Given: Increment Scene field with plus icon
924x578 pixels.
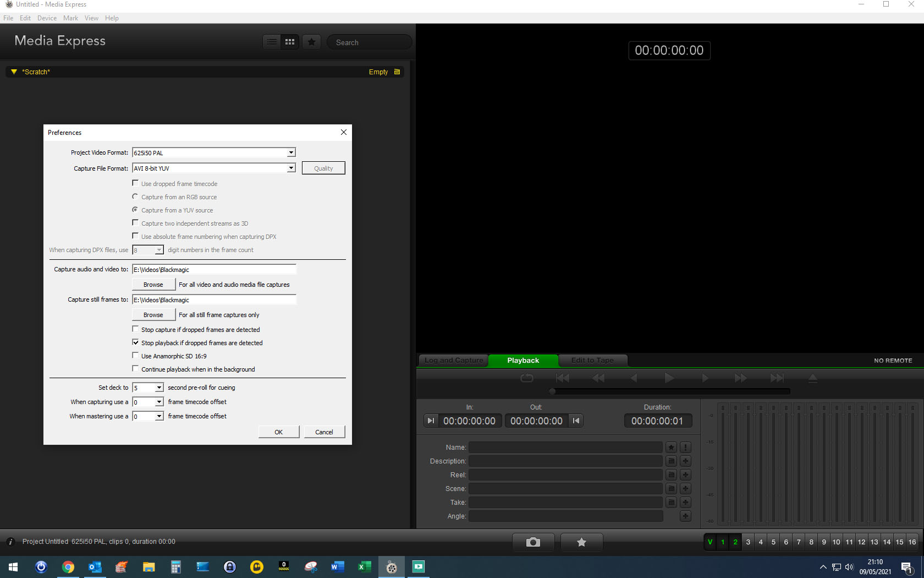Looking at the screenshot, I should (x=685, y=489).
